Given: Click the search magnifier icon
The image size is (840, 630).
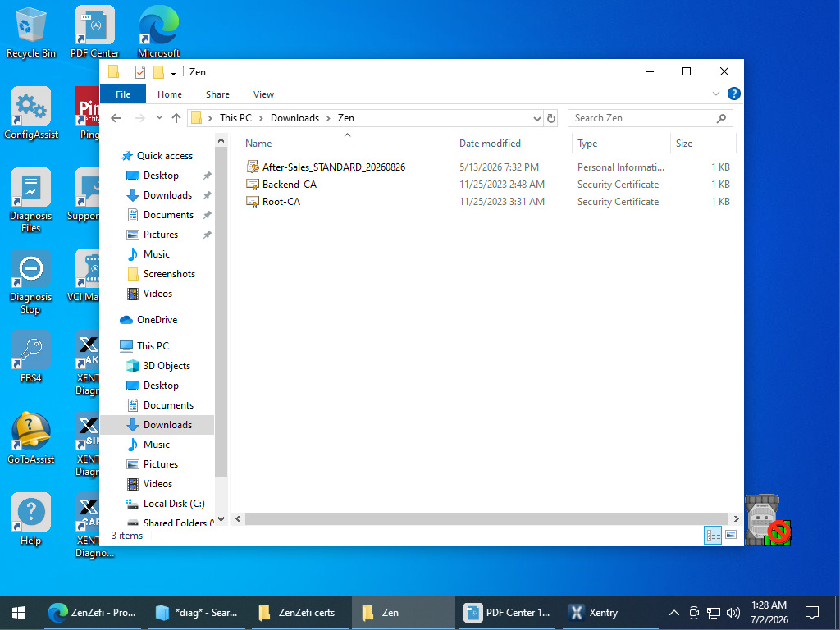Looking at the screenshot, I should [722, 118].
